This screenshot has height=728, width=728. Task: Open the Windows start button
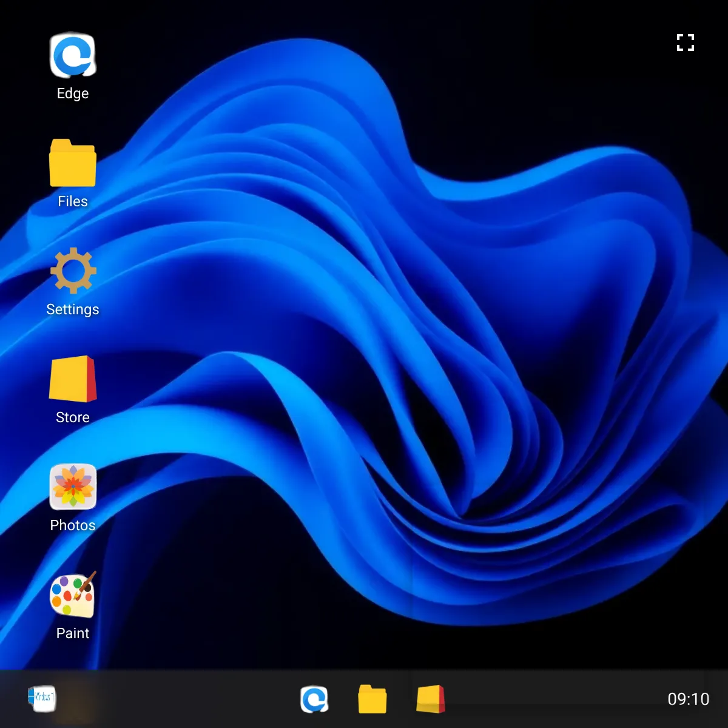click(42, 698)
